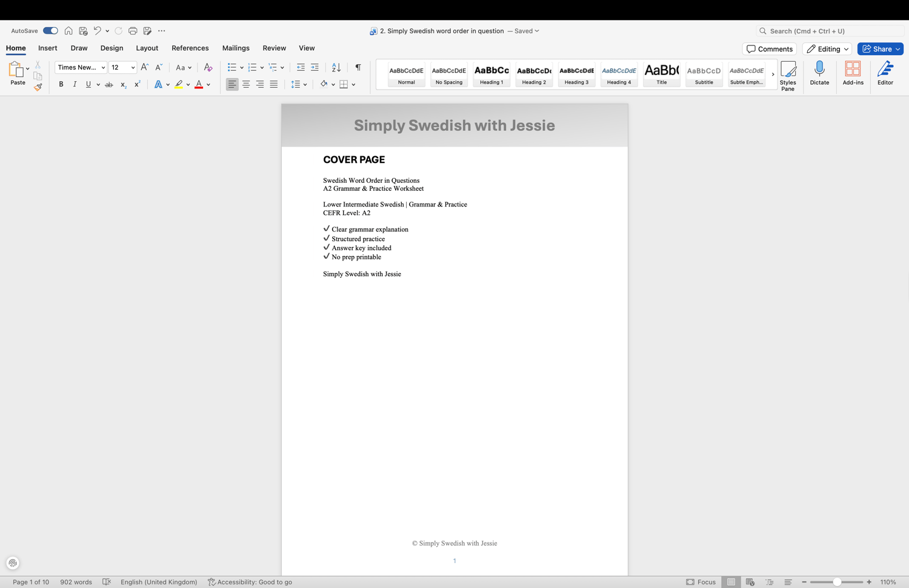Increase the paragraph indent
The width and height of the screenshot is (909, 588).
[x=315, y=67]
